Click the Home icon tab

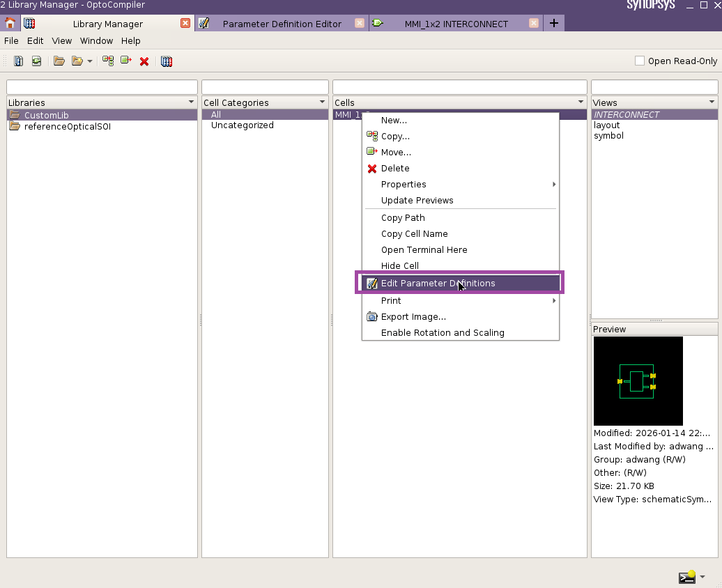(x=10, y=23)
